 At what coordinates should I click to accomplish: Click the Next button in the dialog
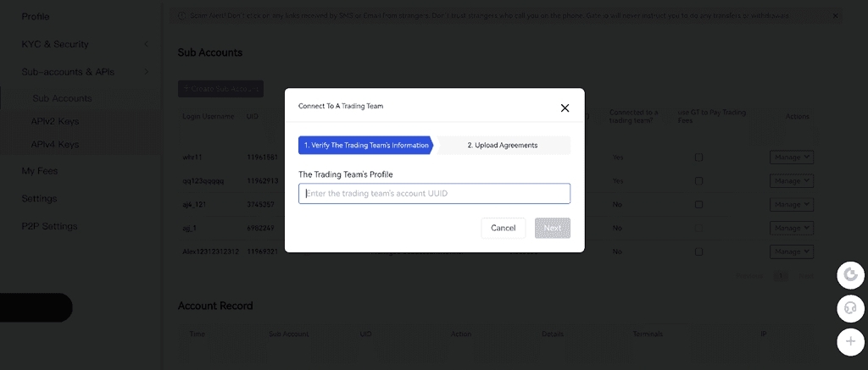pos(553,228)
